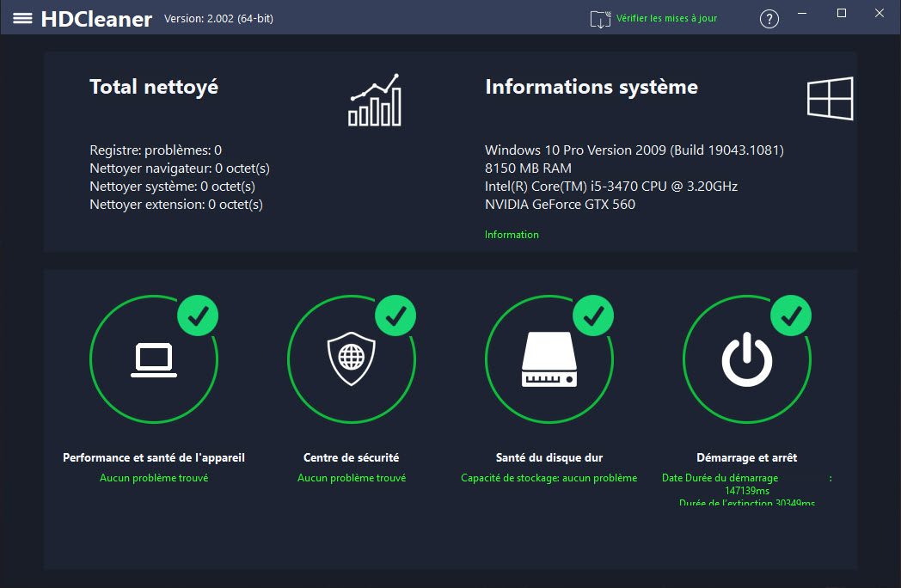901x588 pixels.
Task: Click the hard drive health icon
Action: (549, 359)
